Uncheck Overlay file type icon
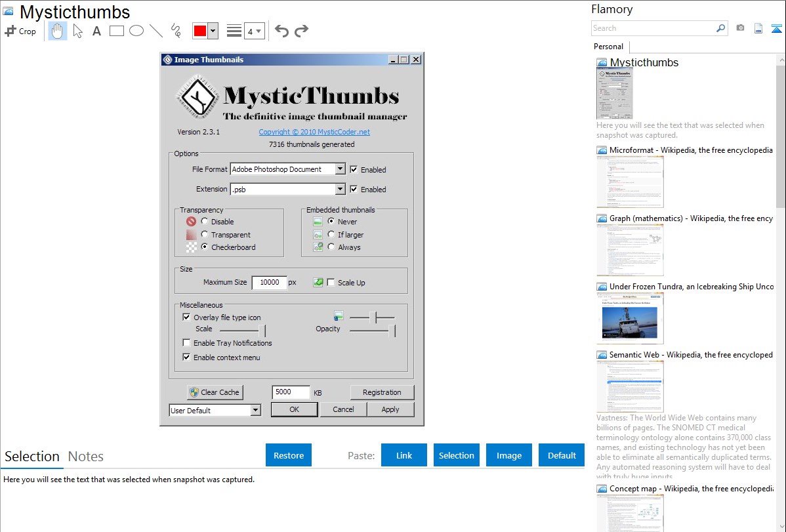Screen dimensions: 786x532 click(186, 317)
